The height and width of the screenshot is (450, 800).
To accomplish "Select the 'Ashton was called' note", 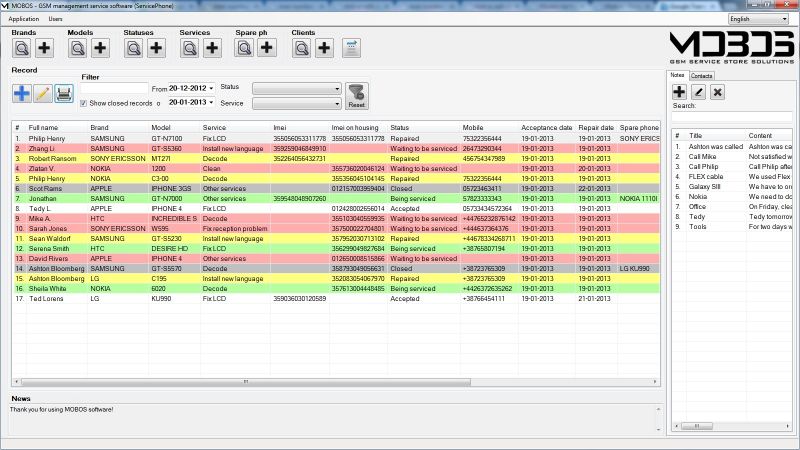I will (733, 146).
